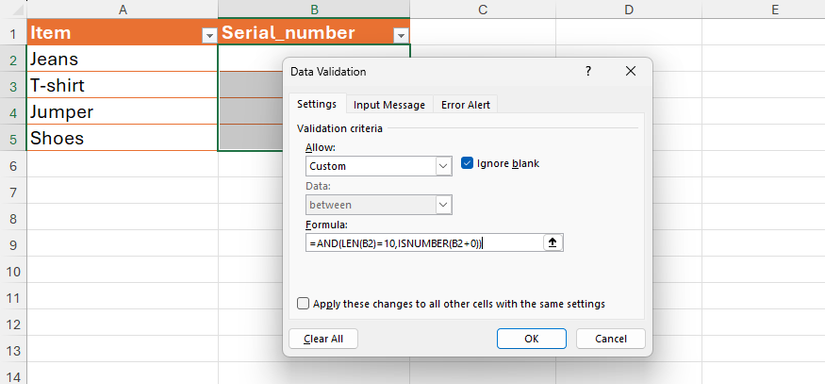Select grey cell B5 next to Shoes
This screenshot has height=384, width=825.
[250, 138]
